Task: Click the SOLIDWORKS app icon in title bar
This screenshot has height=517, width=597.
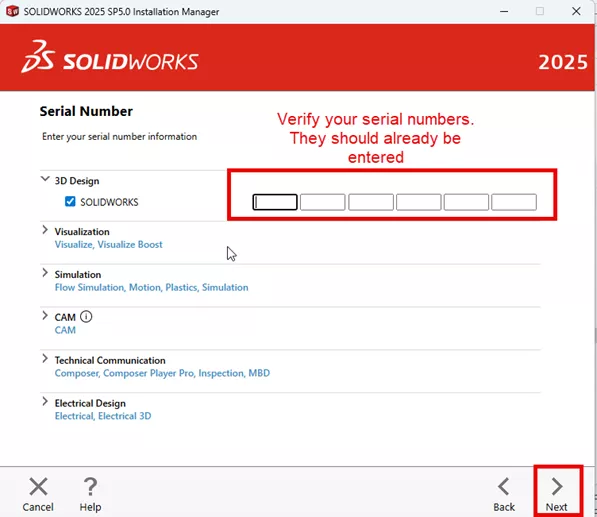Action: coord(12,11)
